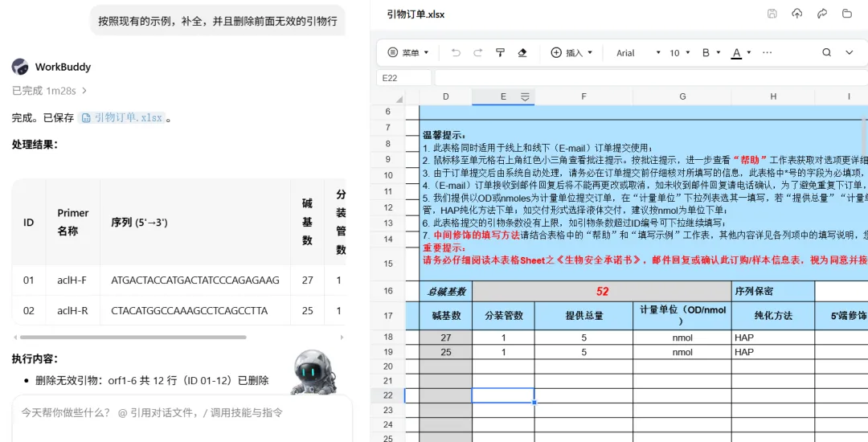The image size is (868, 442).
Task: Click the eraser clear-format tool
Action: pos(522,52)
